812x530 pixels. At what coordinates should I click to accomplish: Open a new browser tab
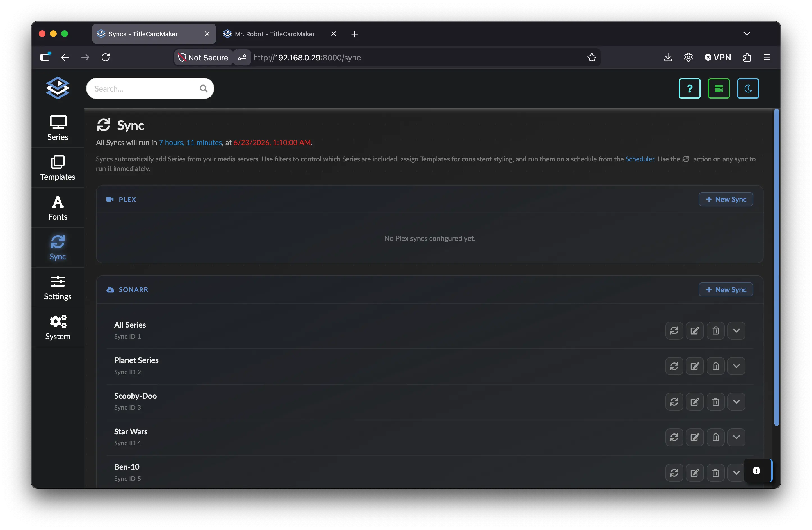(355, 34)
